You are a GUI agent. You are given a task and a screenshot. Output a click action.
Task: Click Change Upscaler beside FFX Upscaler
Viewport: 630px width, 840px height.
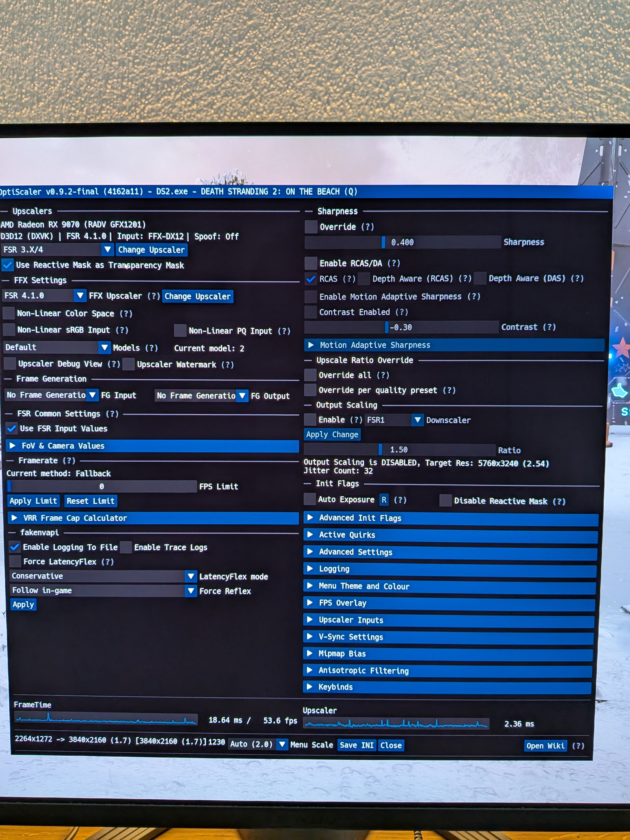pyautogui.click(x=197, y=296)
